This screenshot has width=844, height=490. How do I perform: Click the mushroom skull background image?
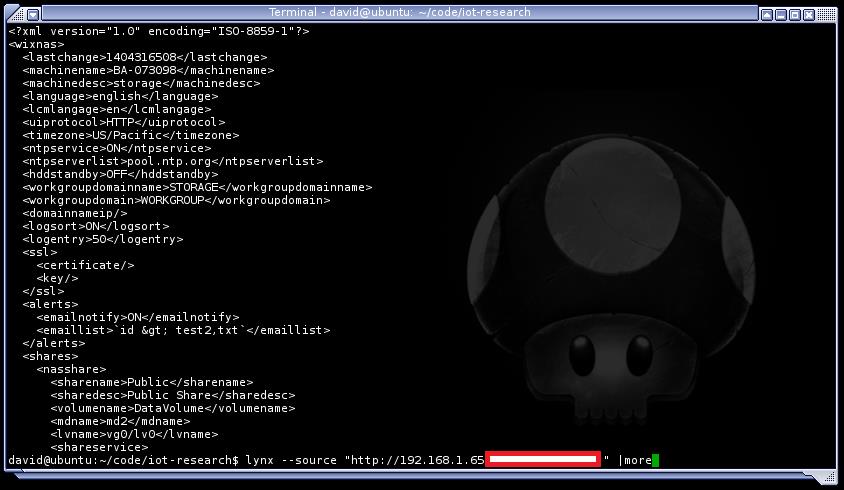tap(611, 280)
